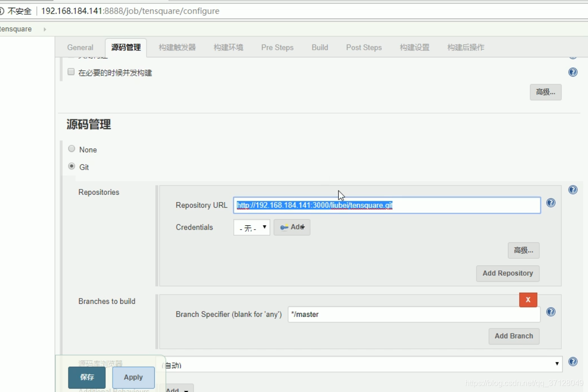This screenshot has width=588, height=392.
Task: Click the browser address bar URL
Action: tap(130, 11)
